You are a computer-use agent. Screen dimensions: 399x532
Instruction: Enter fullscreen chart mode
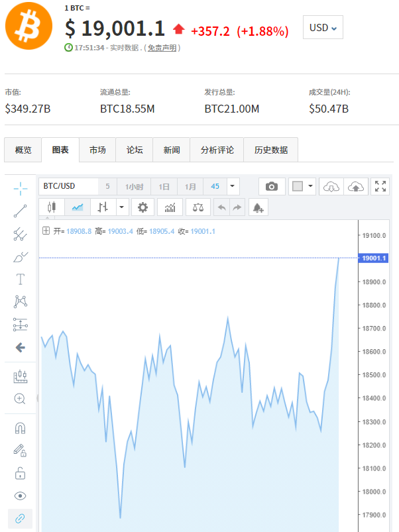(x=380, y=186)
